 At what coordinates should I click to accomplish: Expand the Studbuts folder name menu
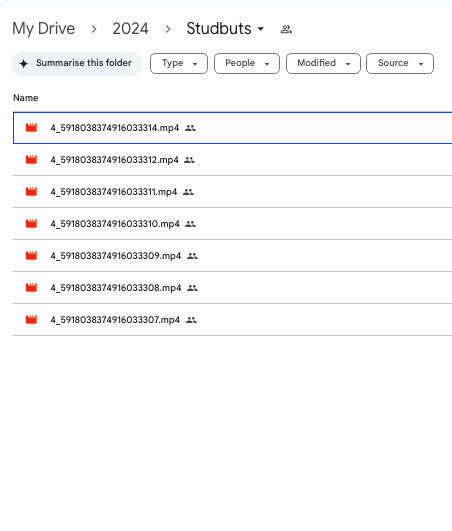click(x=225, y=29)
